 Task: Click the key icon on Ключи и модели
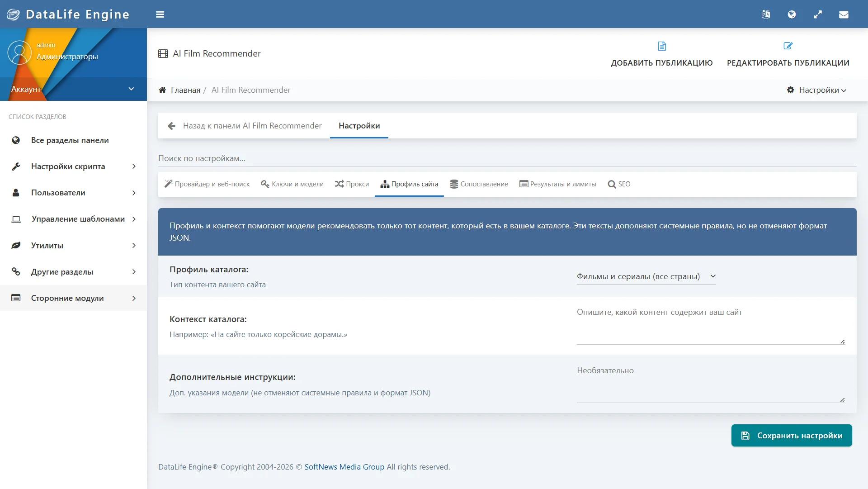(x=265, y=184)
